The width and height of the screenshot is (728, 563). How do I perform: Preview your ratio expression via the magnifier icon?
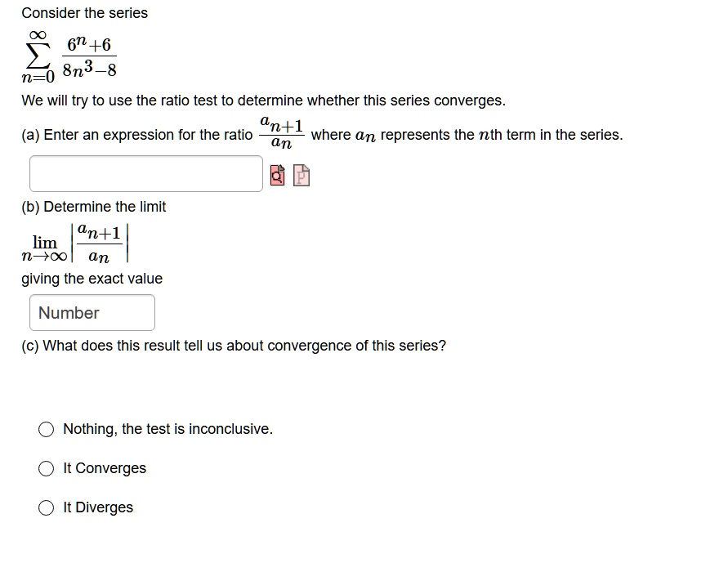pyautogui.click(x=278, y=173)
